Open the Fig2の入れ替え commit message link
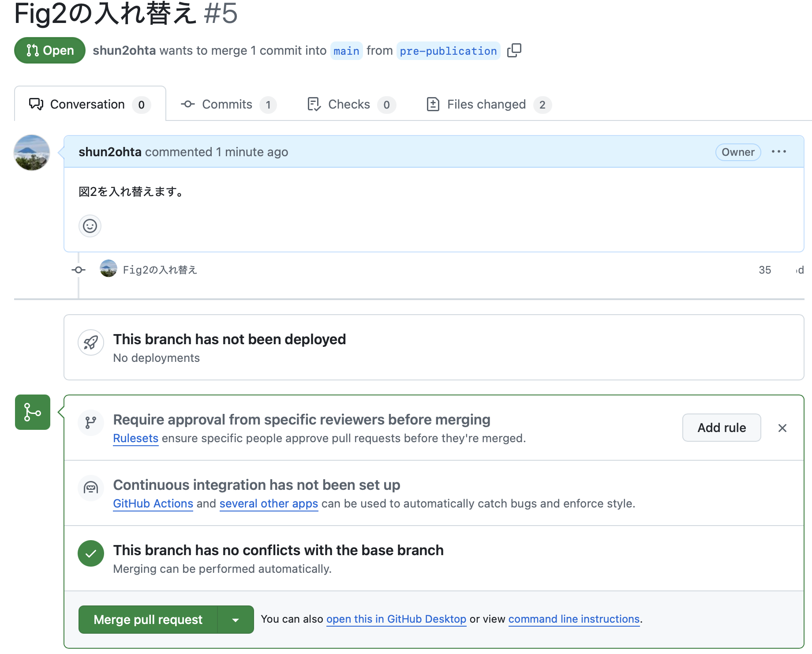The width and height of the screenshot is (812, 654). click(160, 270)
